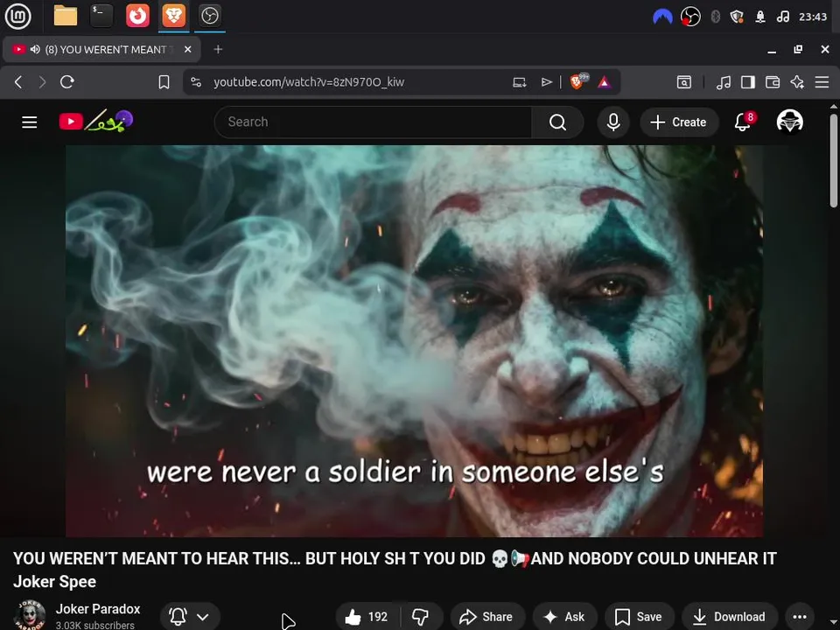Click the Share button
840x630 pixels.
[487, 617]
